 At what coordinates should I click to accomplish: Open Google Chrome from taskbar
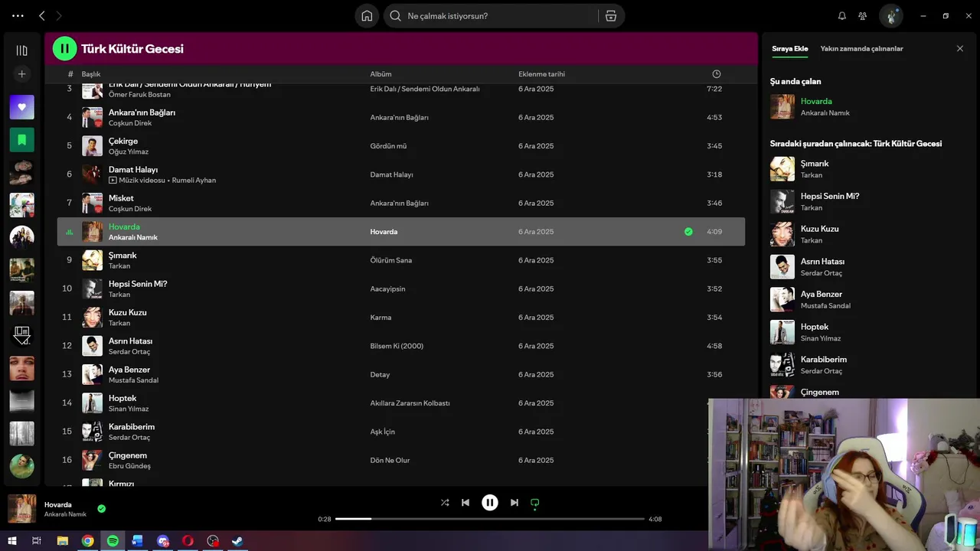[88, 541]
